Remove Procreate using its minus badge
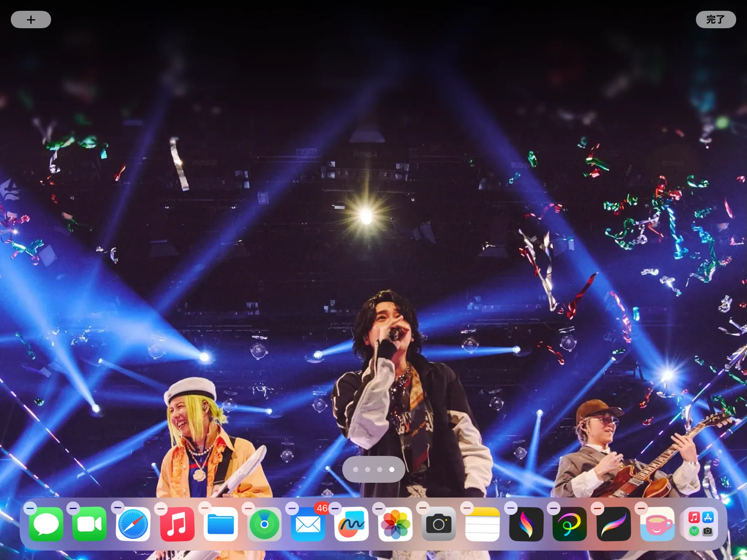Viewport: 747px width, 560px height. point(597,508)
